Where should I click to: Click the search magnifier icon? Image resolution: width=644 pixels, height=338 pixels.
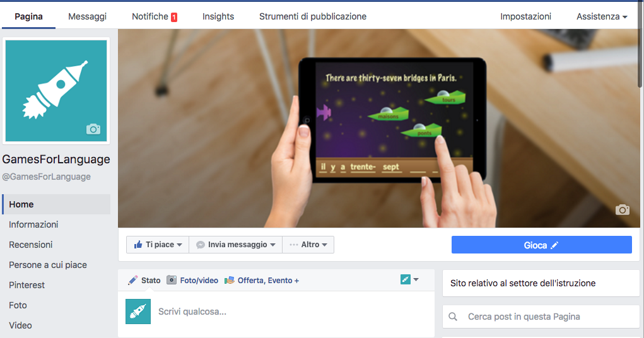pyautogui.click(x=453, y=317)
